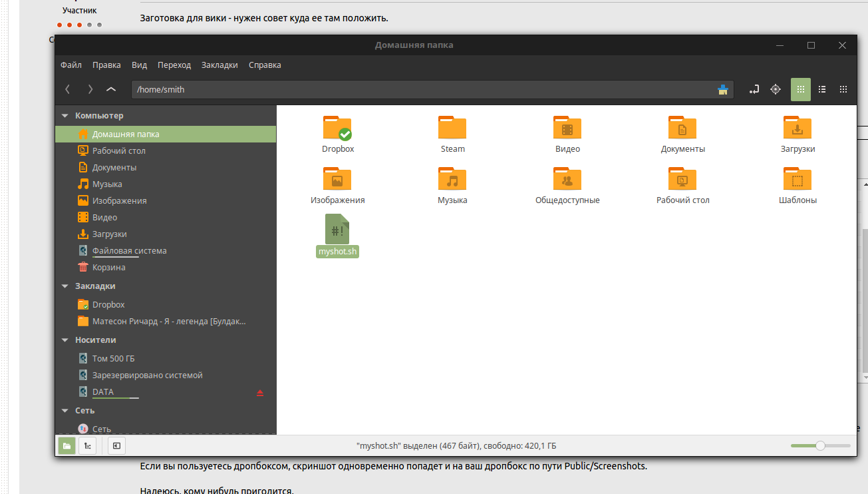Open the Правка menu
Viewport: 868px width, 494px height.
point(106,65)
